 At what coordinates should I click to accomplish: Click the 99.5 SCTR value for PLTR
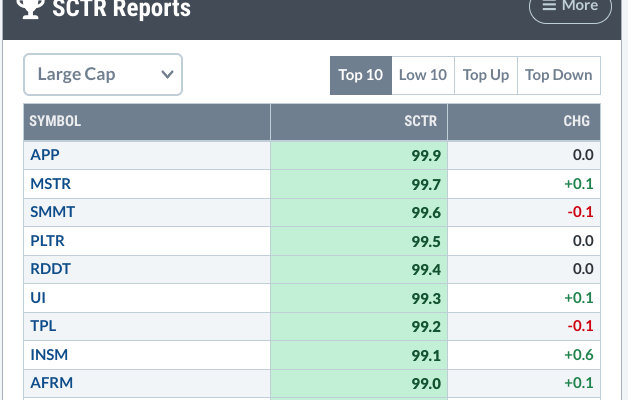426,241
